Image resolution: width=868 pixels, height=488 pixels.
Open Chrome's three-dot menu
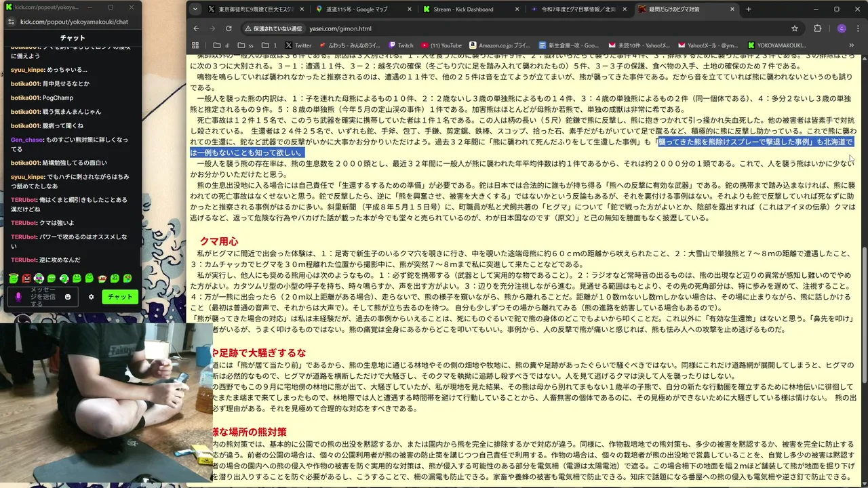(x=858, y=28)
